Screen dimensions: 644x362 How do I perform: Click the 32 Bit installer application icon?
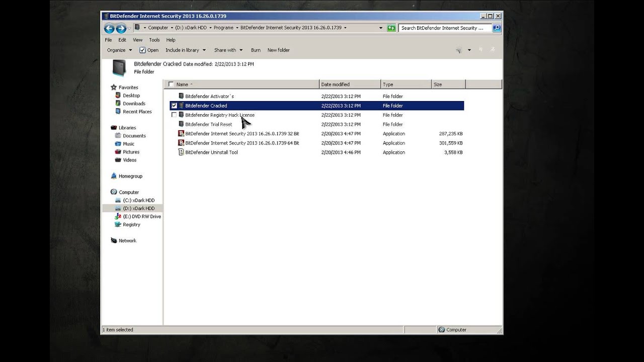[x=181, y=134]
